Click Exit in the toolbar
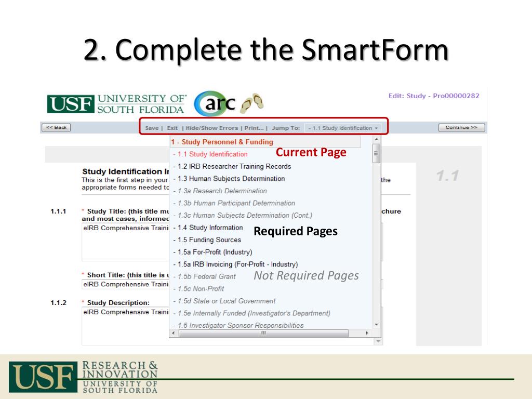Image resolution: width=532 pixels, height=399 pixels. [x=172, y=128]
